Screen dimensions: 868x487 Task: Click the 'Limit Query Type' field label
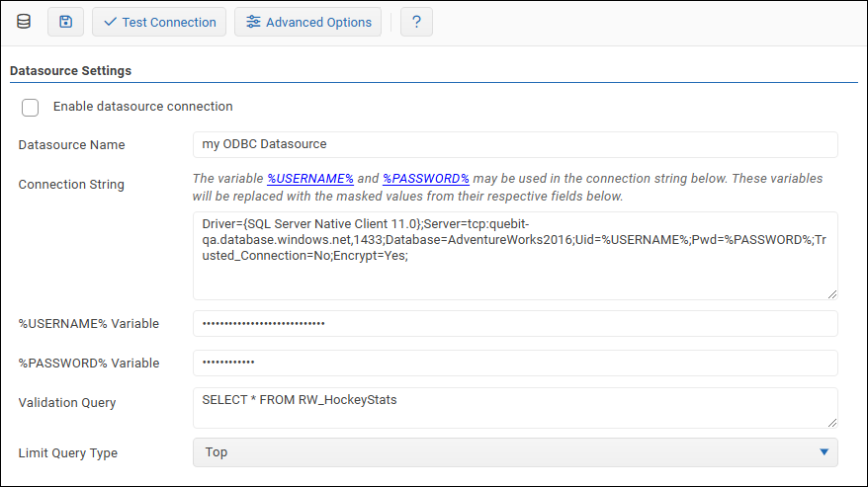point(68,453)
